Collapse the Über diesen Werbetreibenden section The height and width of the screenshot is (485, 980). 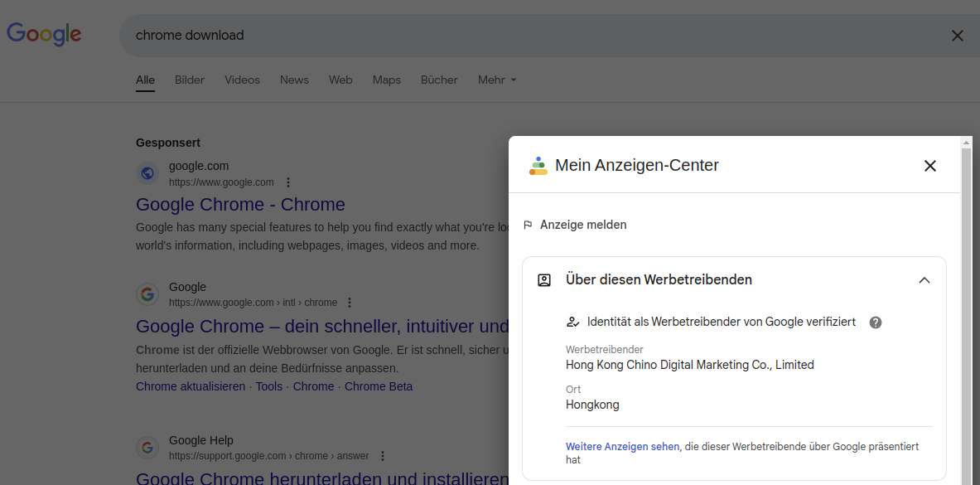(x=924, y=279)
